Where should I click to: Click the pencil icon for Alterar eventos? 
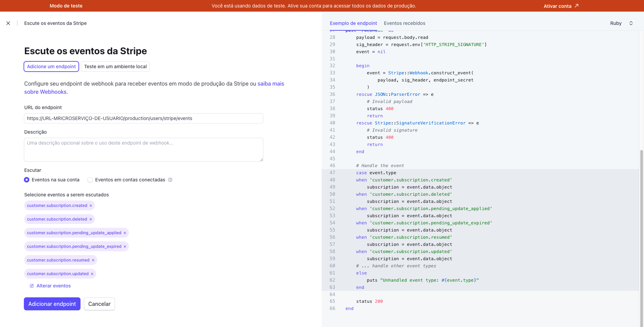pyautogui.click(x=32, y=286)
